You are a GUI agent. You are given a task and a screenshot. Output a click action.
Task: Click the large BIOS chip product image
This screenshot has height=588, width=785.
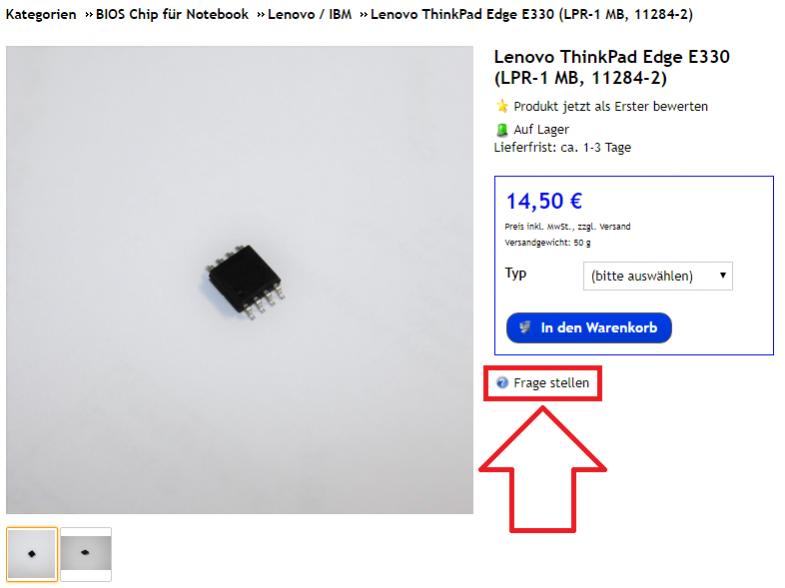click(239, 280)
